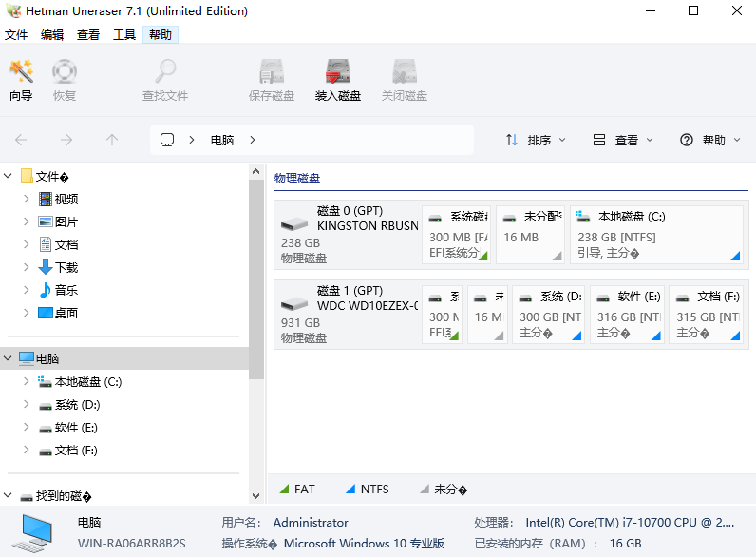756x557 pixels.
Task: Expand the 系统 (D:) tree node
Action: click(x=27, y=404)
